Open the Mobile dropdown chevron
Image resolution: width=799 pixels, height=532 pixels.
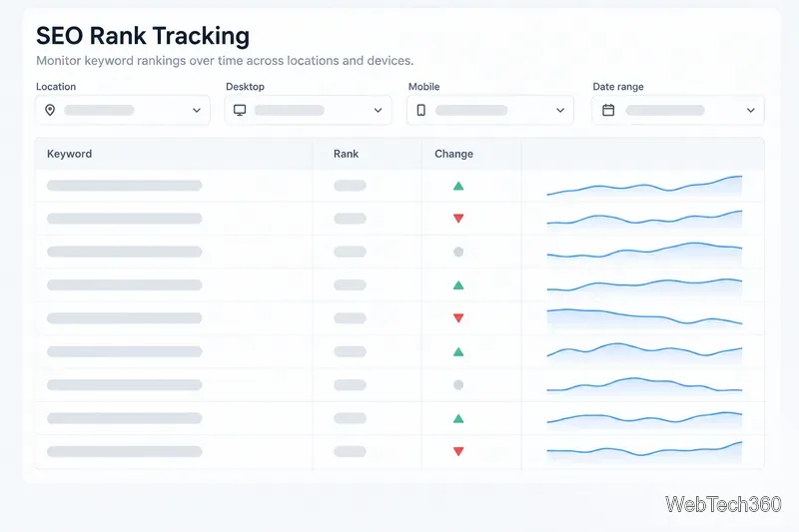(x=560, y=110)
